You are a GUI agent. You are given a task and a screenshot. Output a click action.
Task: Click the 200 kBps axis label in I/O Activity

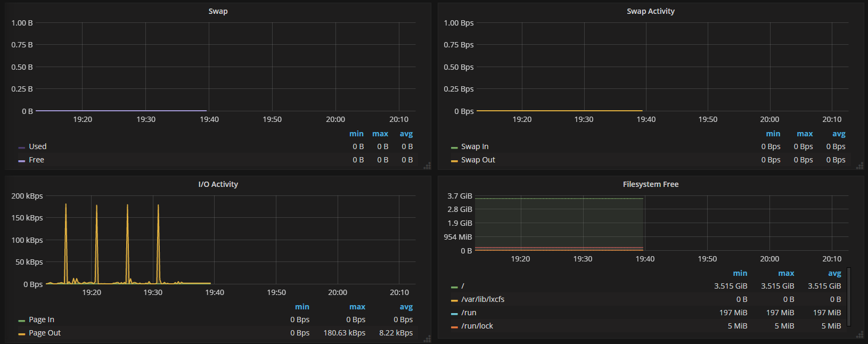27,196
